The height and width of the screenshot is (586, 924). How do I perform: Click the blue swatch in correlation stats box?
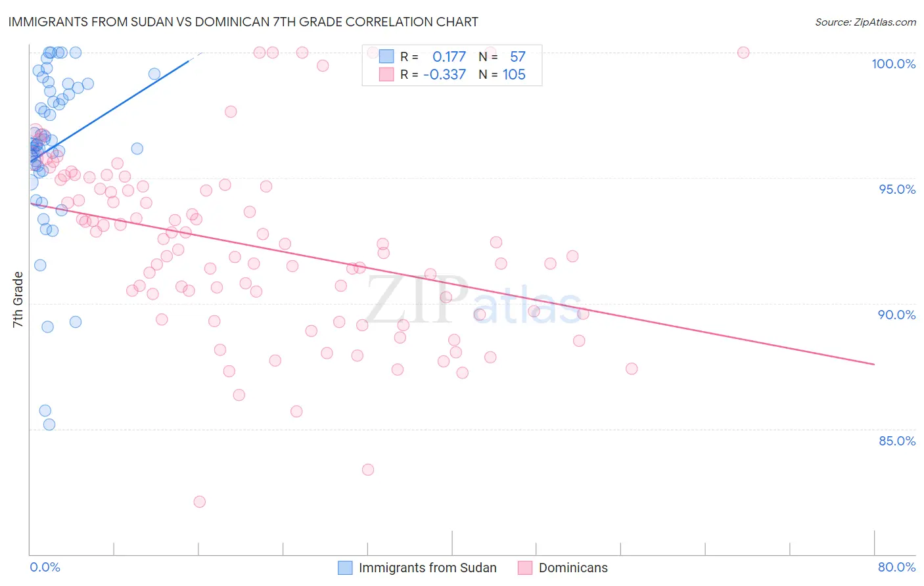click(x=386, y=56)
